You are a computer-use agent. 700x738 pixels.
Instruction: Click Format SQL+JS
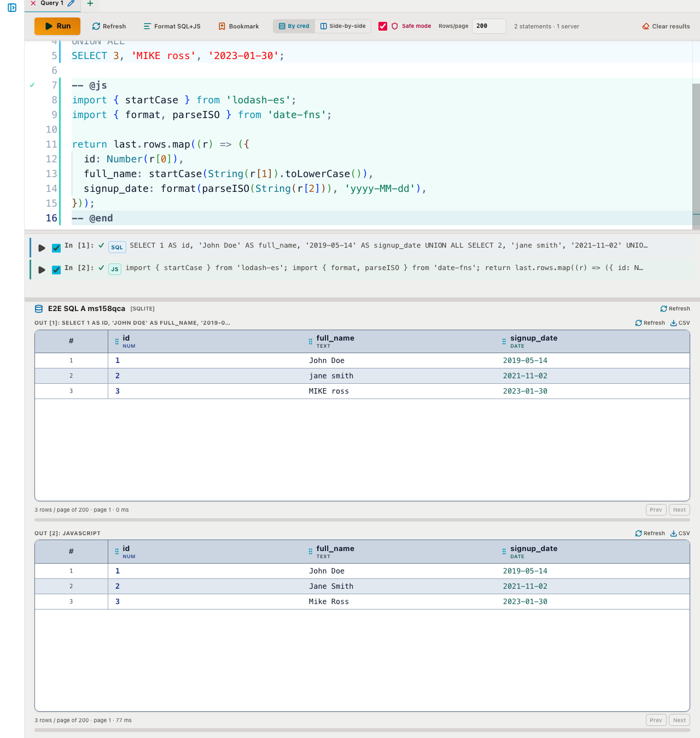click(172, 26)
